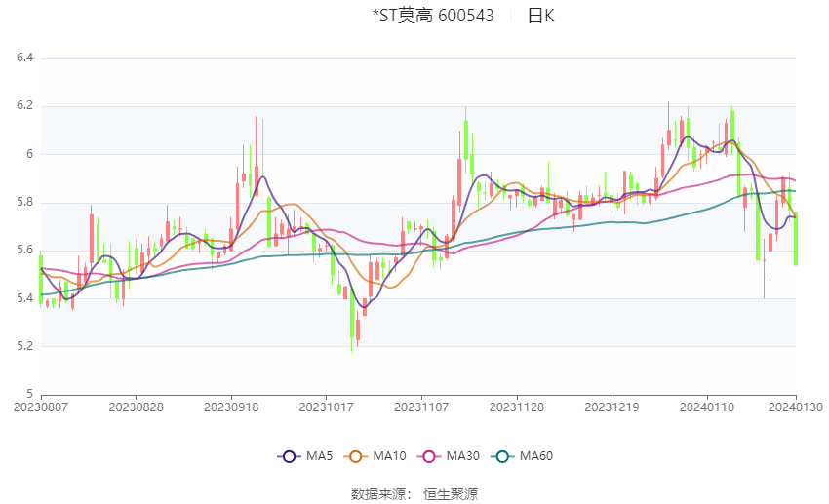This screenshot has height=504, width=829.
Task: Toggle the MA10 legend series
Action: coord(375,456)
